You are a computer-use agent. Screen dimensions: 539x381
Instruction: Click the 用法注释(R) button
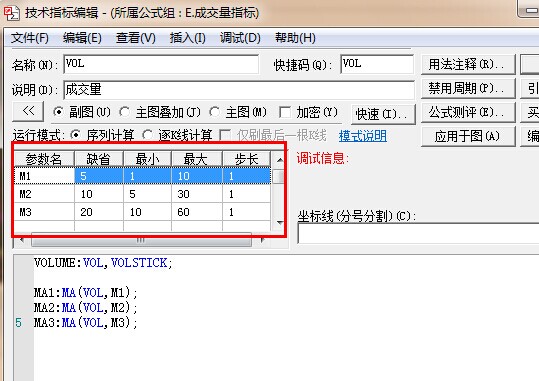click(468, 64)
